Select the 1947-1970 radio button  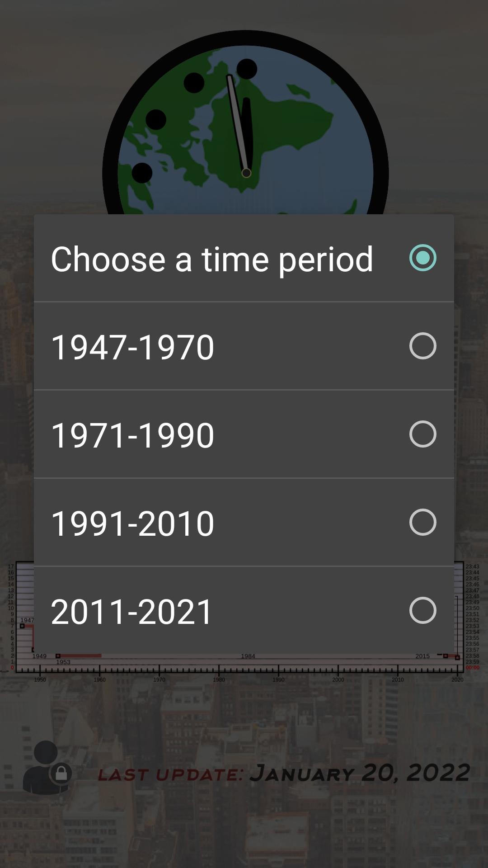point(422,346)
